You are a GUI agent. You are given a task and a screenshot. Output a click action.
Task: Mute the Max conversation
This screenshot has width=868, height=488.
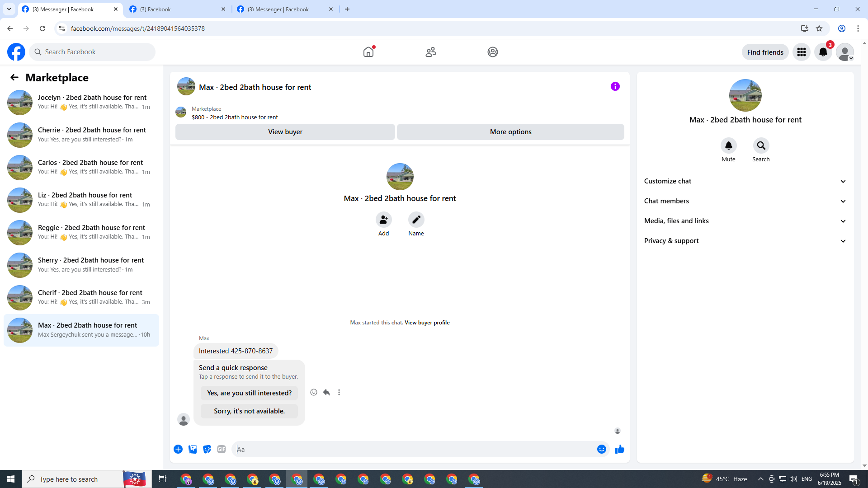point(729,145)
